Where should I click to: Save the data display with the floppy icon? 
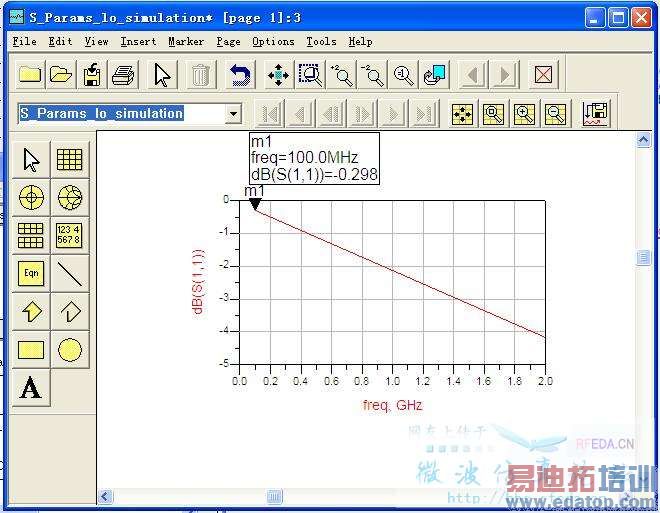91,75
